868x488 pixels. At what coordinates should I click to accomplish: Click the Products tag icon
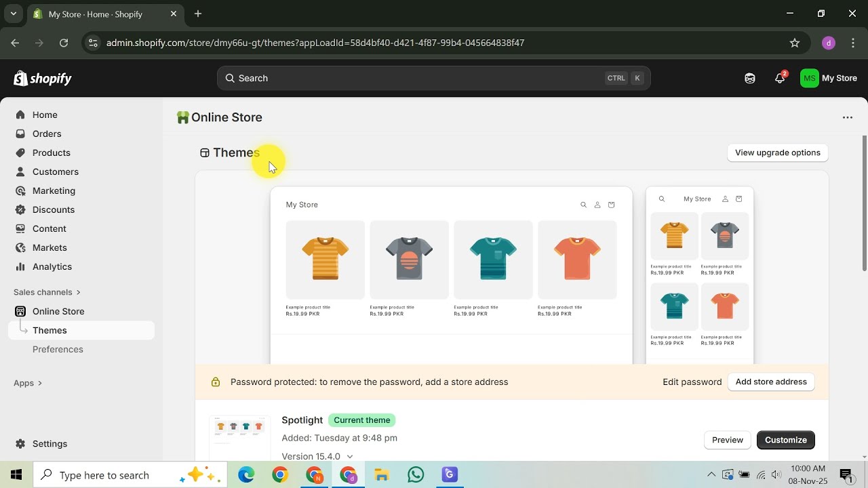20,152
